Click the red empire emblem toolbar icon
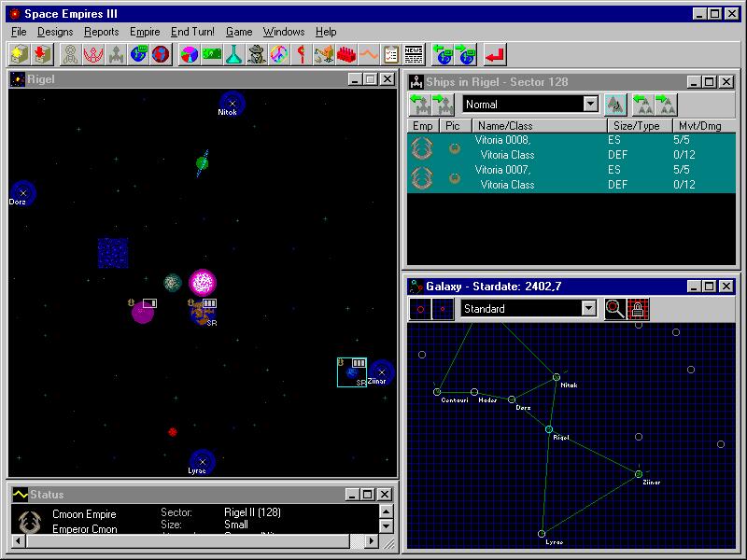Viewport: 747px width, 560px height. pos(94,55)
